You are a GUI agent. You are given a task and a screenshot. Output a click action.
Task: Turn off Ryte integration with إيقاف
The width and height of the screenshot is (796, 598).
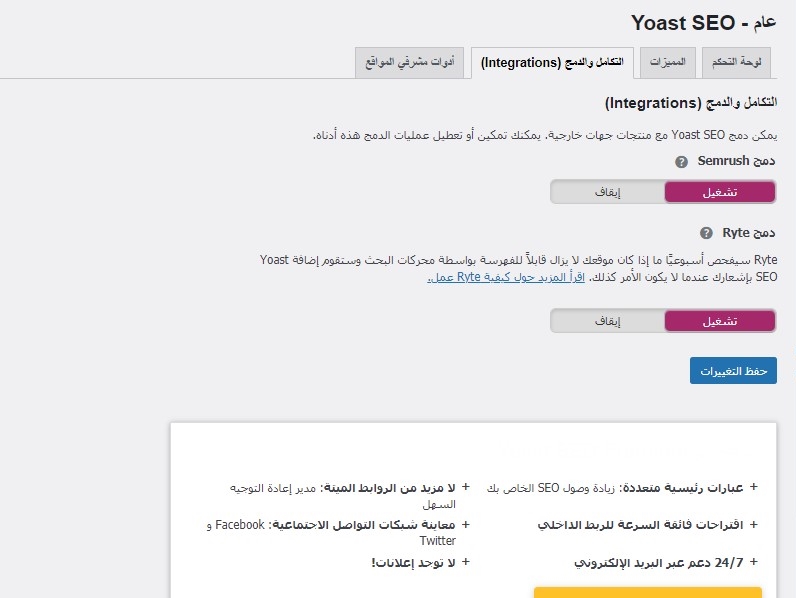(608, 321)
